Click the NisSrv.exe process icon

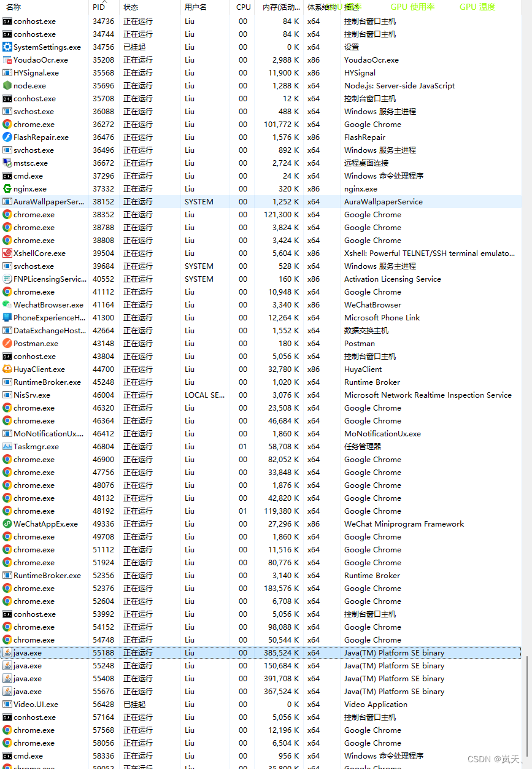7,395
